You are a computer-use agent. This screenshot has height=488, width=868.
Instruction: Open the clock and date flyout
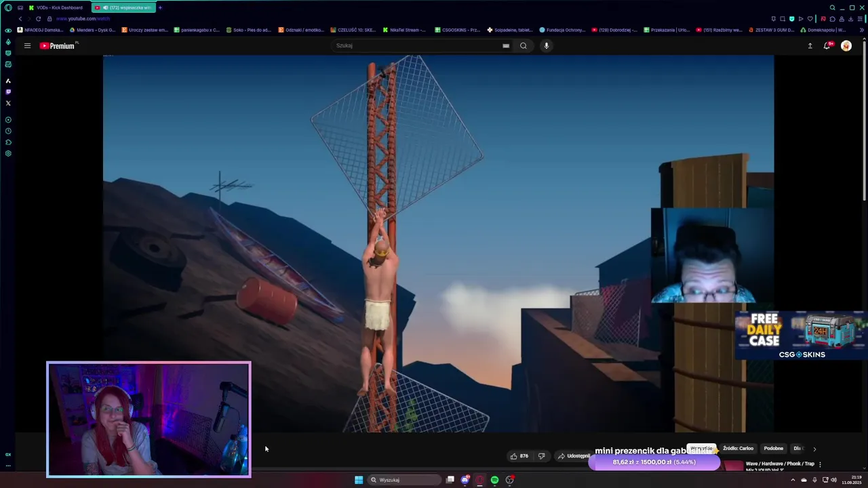851,480
